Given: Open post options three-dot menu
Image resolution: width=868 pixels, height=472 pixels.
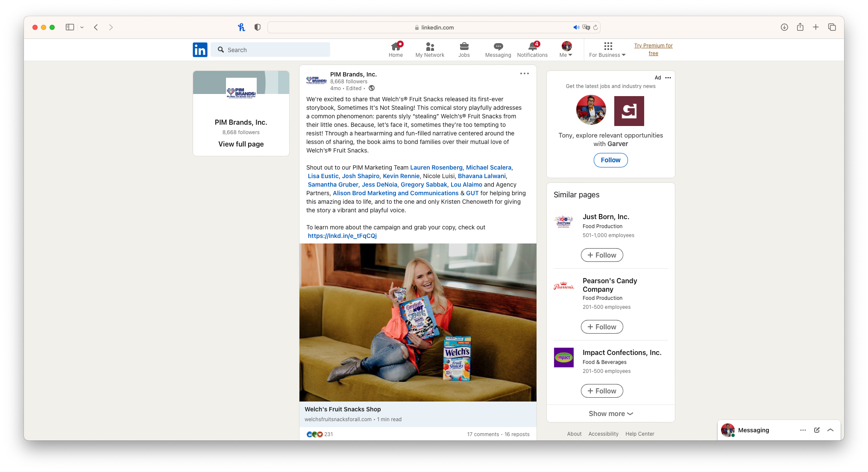Looking at the screenshot, I should [525, 73].
